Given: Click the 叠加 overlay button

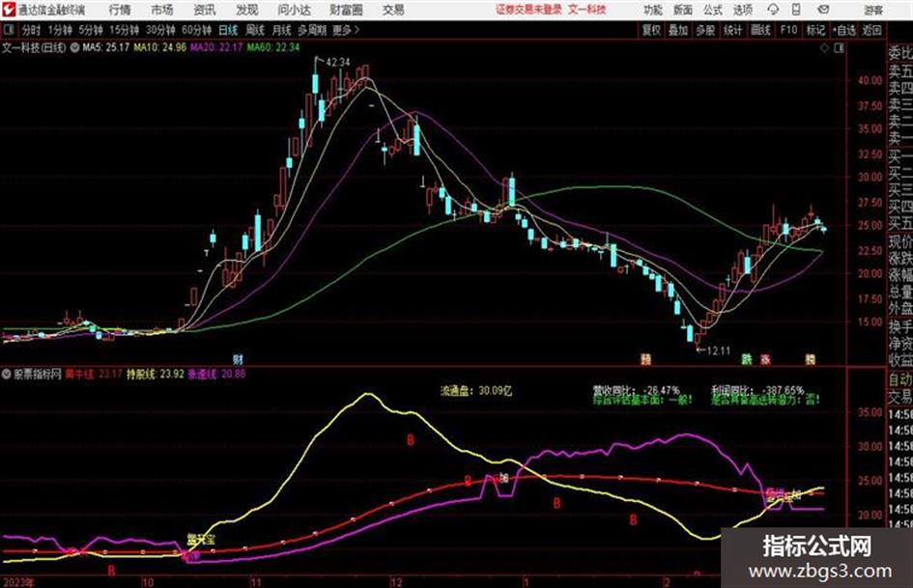Looking at the screenshot, I should (678, 30).
